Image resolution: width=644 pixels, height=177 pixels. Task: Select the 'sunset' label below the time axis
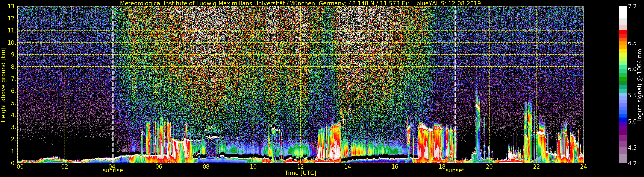point(455,171)
